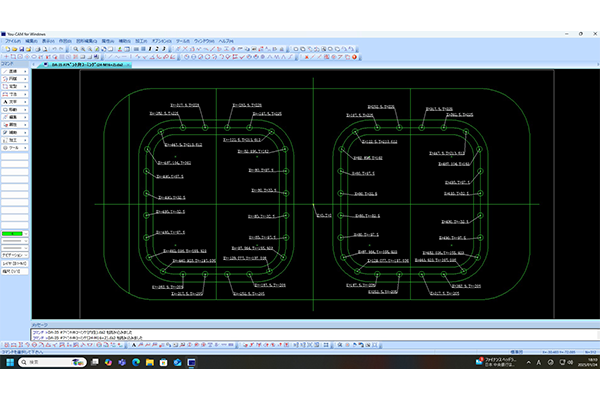The image size is (600, 400).
Task: Click the New file icon in toolbar
Action: tap(7, 49)
